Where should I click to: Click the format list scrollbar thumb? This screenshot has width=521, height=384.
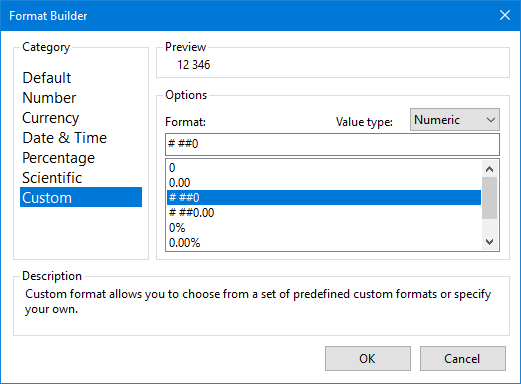(489, 198)
